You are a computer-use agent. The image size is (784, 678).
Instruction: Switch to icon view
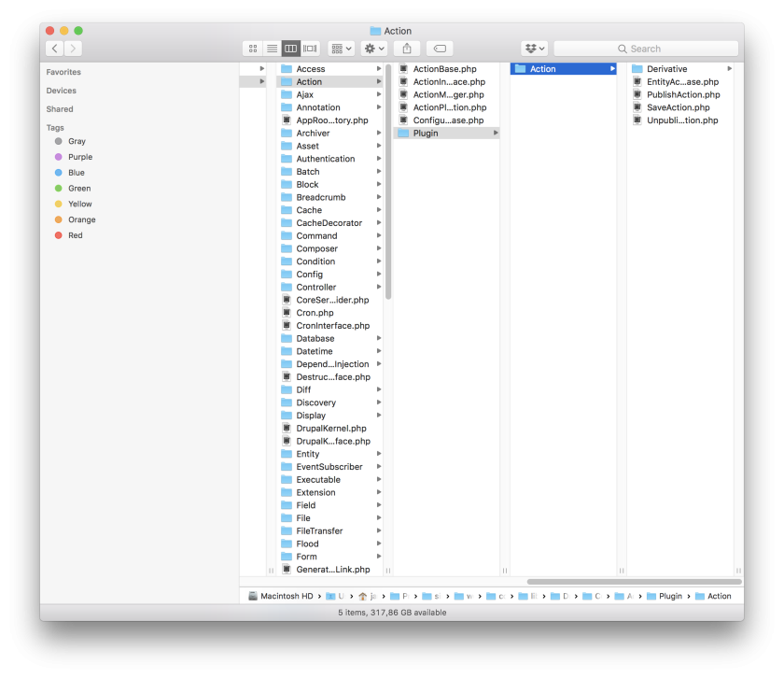253,49
